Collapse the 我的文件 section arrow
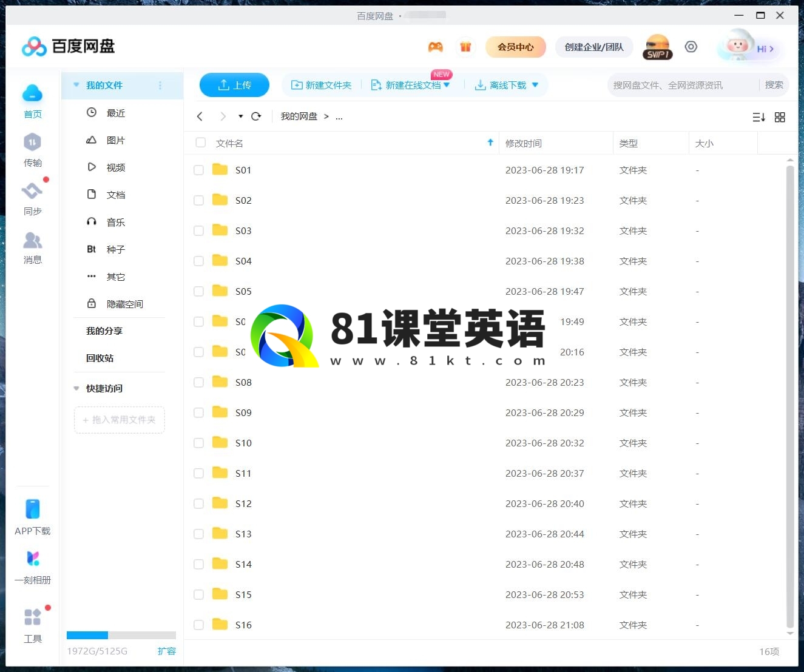The image size is (804, 672). 76,85
